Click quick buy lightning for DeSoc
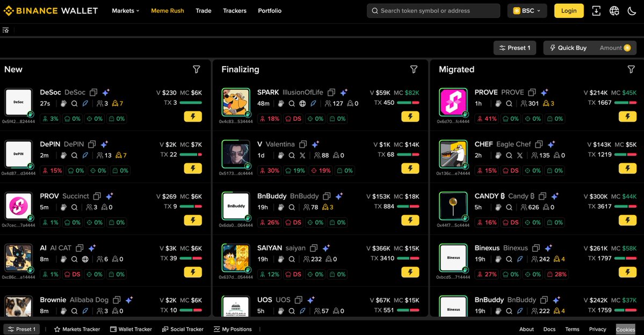 (193, 116)
